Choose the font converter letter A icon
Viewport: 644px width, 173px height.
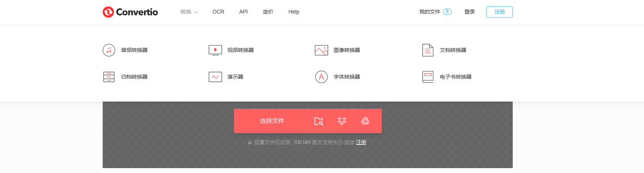click(322, 77)
